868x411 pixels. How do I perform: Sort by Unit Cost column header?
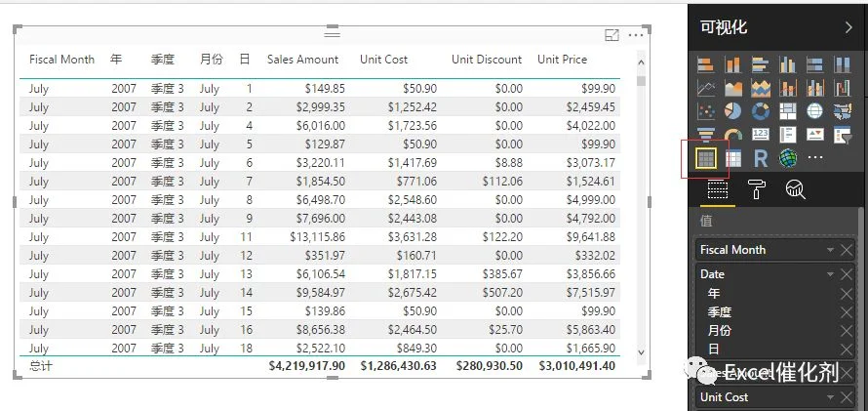click(383, 60)
